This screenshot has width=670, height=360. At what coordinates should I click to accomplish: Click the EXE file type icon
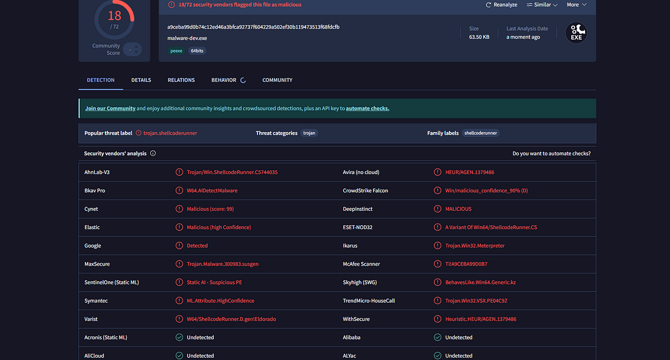[576, 33]
